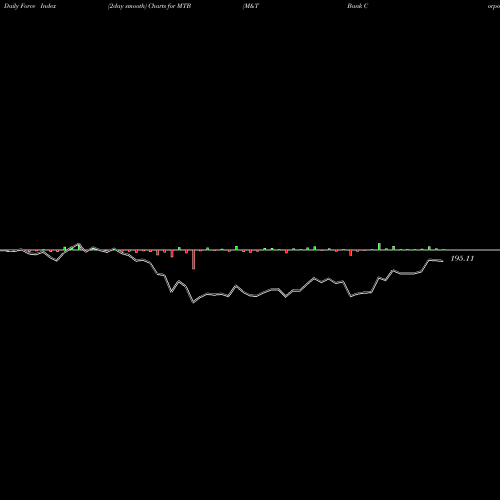Click the 'Daily Force Index' title text
500x500 pixels.
click(30, 6)
